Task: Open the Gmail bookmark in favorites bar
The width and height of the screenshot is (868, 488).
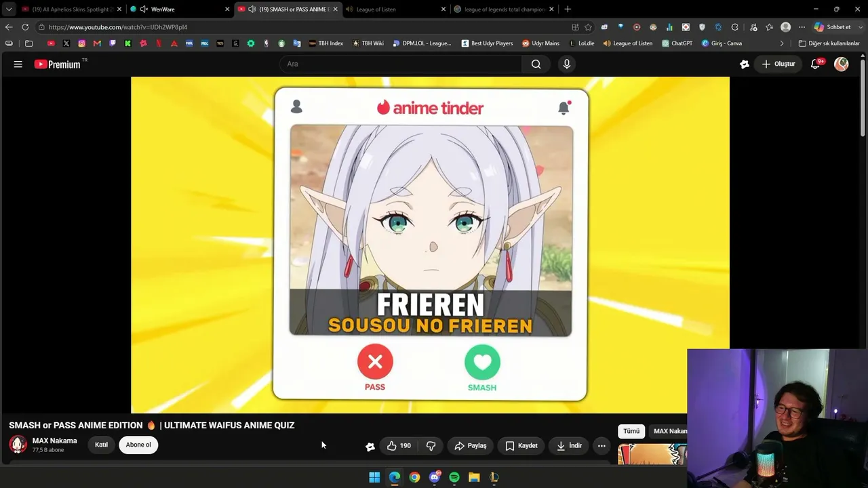Action: 97,43
